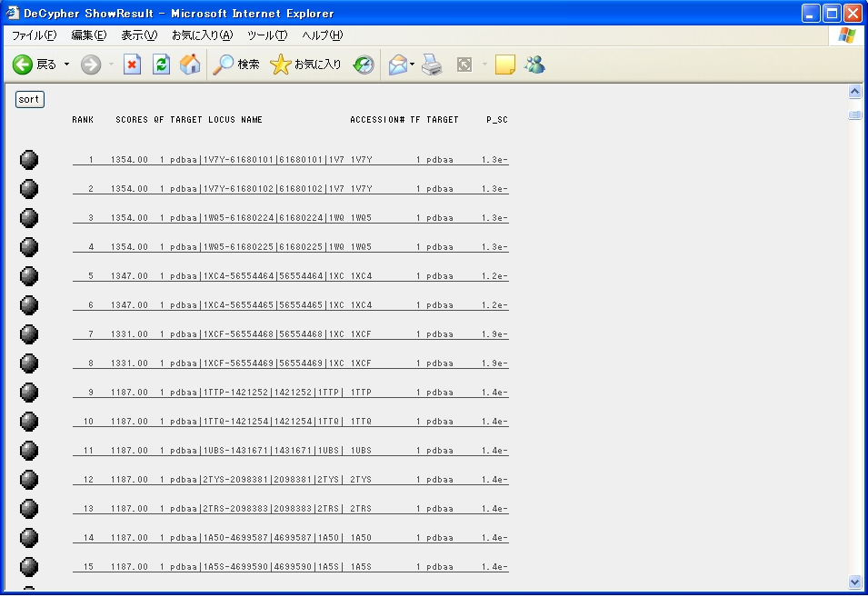Screen dimensions: 868x597
Task: Click the Mail envelope icon
Action: coord(397,65)
